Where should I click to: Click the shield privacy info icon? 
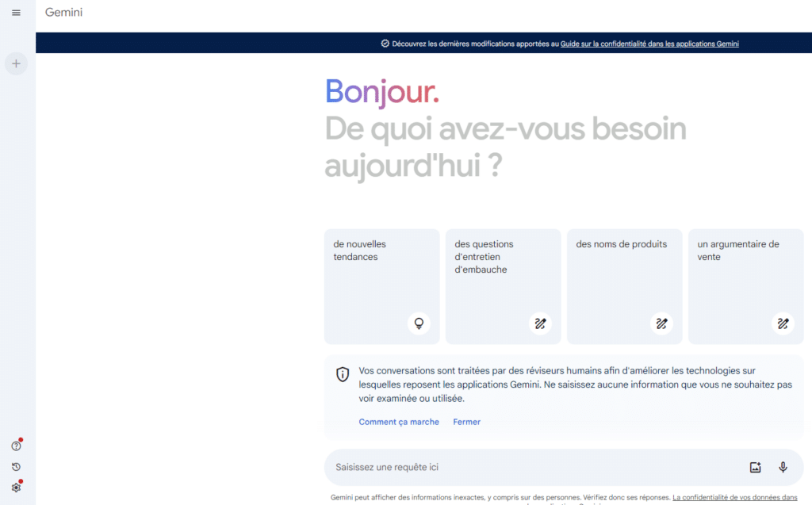[343, 374]
